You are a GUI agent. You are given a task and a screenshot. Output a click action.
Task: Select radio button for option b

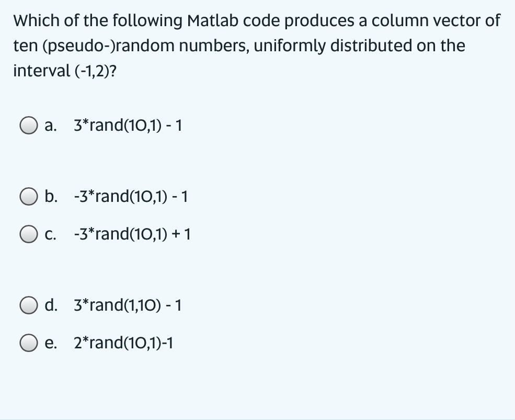pos(28,197)
